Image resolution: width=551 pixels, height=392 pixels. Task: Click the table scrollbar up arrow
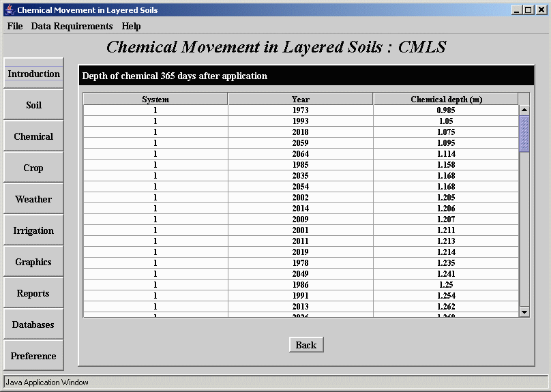tap(524, 110)
